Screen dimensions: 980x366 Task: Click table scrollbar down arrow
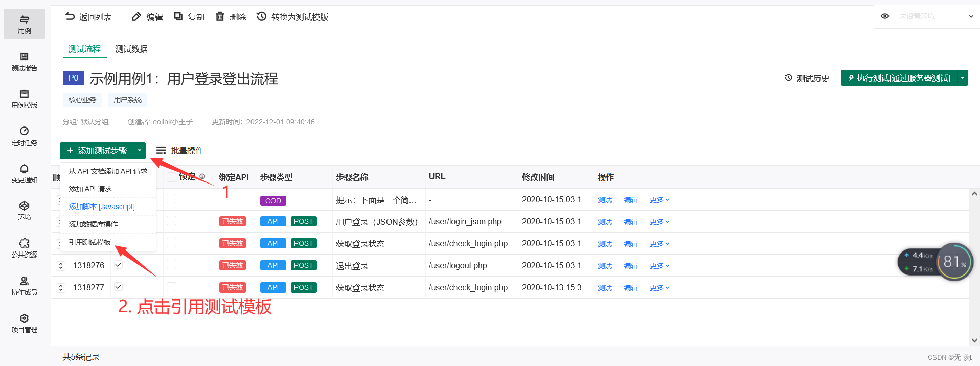click(x=974, y=340)
